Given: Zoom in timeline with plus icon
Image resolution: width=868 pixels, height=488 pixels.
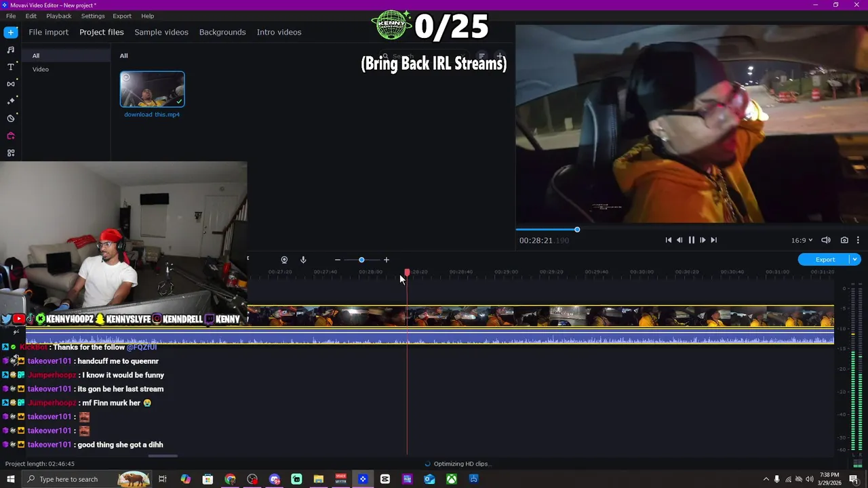Looking at the screenshot, I should [387, 260].
